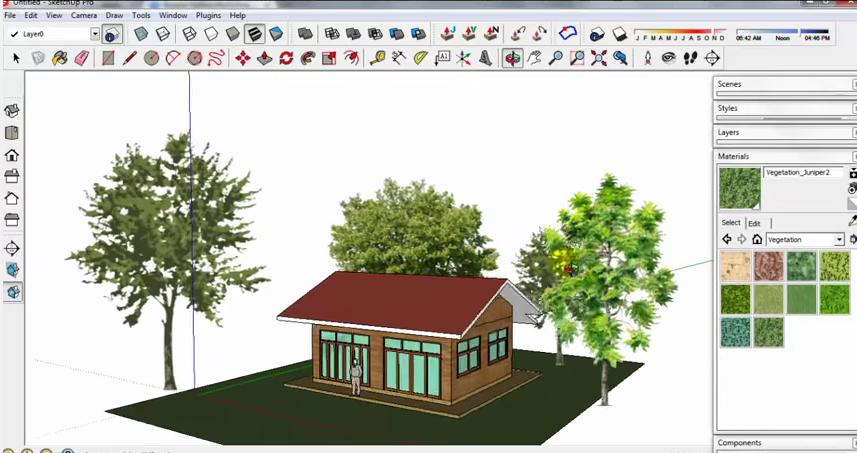Pick the Offset tool
This screenshot has width=857, height=453.
click(351, 58)
